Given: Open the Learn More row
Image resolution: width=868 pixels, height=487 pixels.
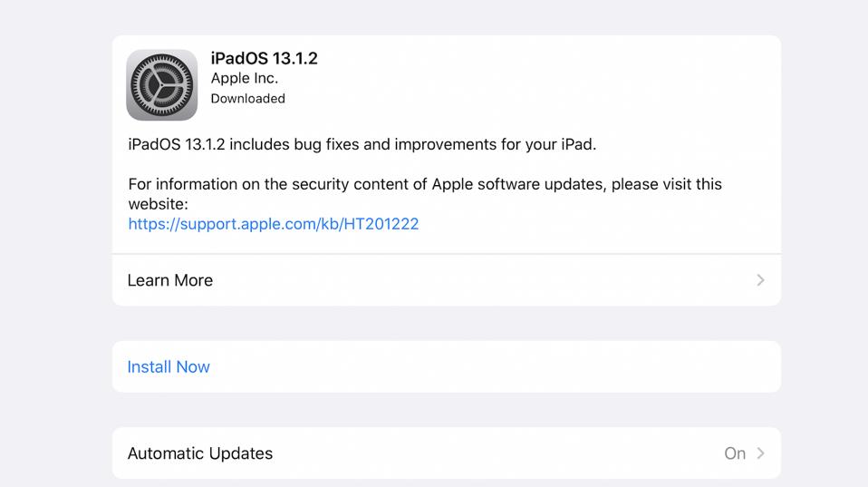Looking at the screenshot, I should [x=446, y=280].
